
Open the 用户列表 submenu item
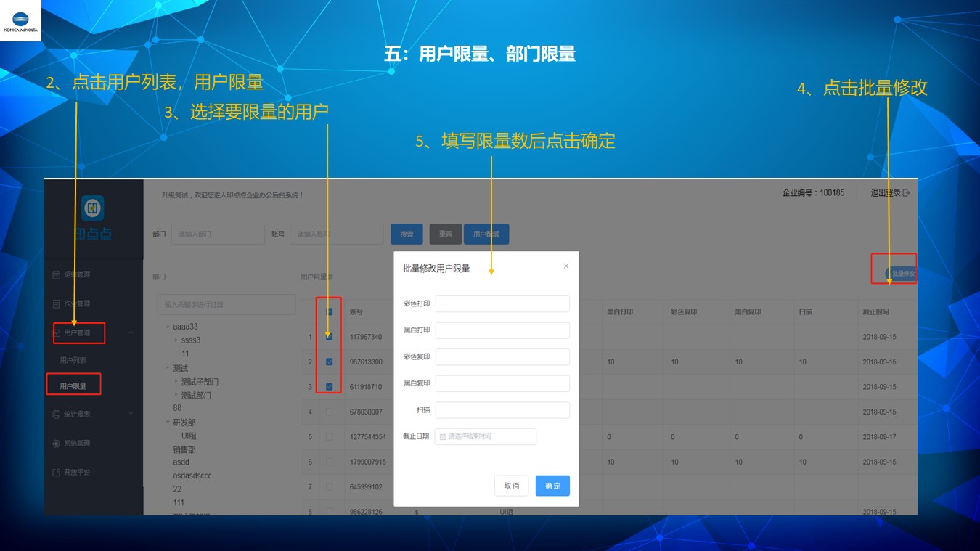73,360
